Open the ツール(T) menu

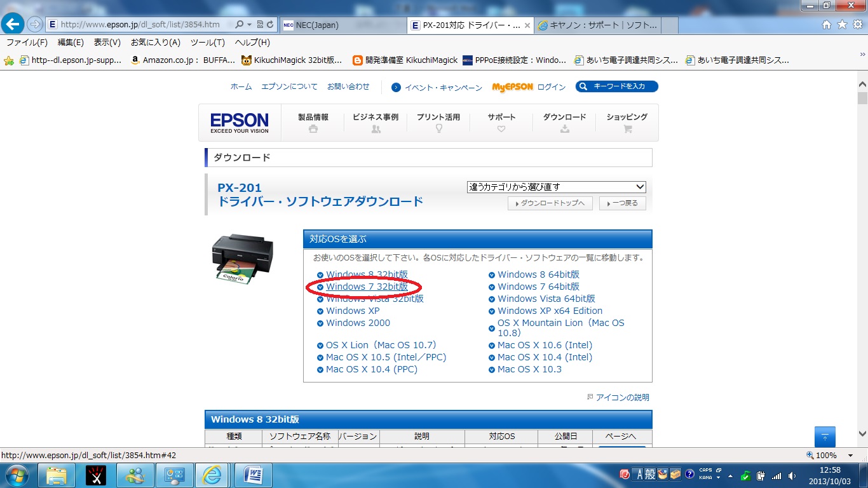(x=208, y=43)
